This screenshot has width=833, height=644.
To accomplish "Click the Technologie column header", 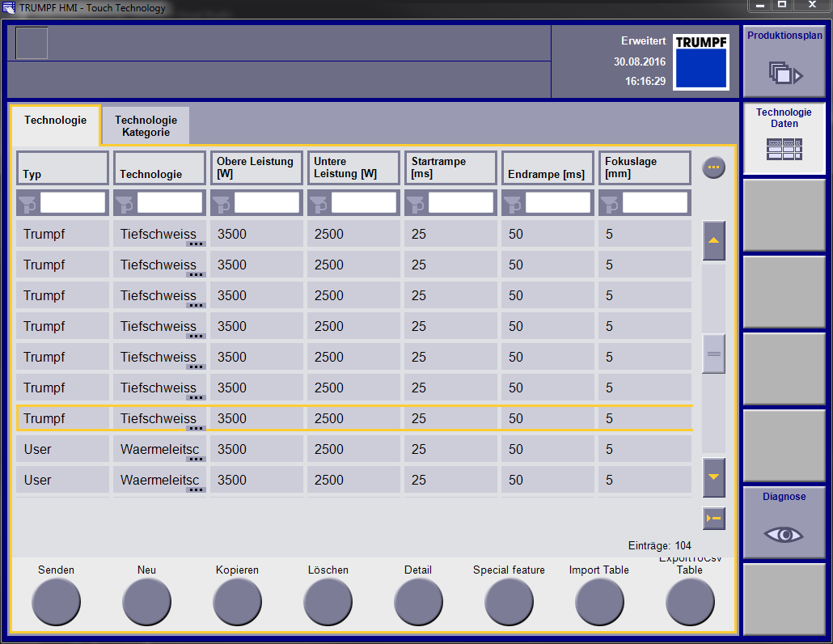I will [x=159, y=168].
